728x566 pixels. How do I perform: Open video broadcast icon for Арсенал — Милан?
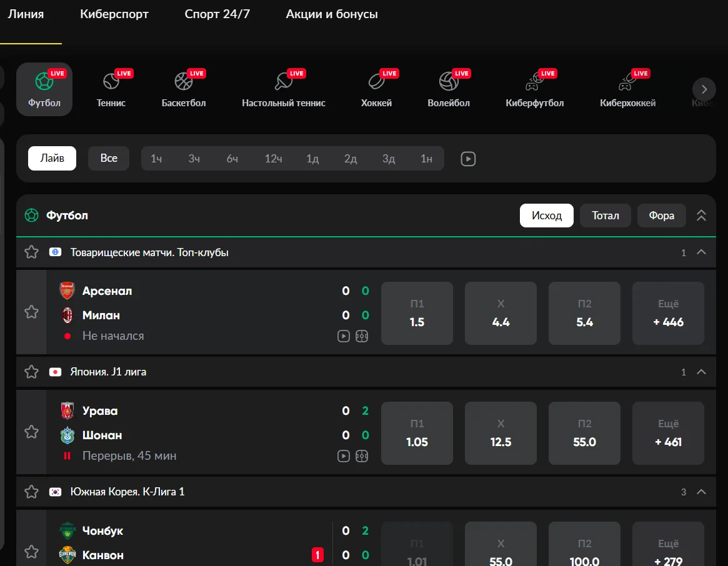(x=343, y=335)
